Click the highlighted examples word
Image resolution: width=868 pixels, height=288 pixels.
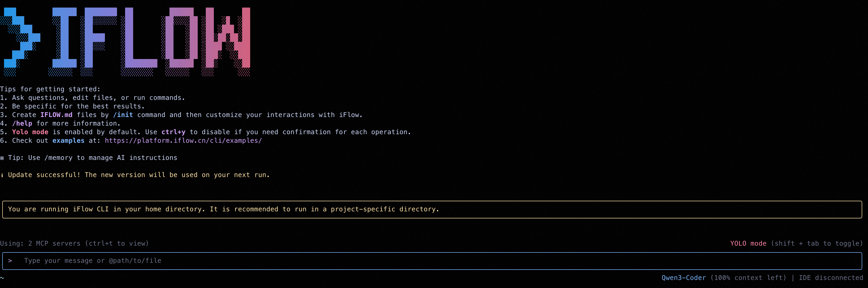tap(68, 141)
